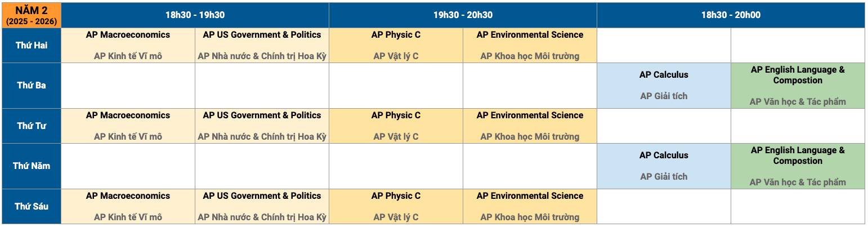
Task: Click the Thứ Sáu row header
Action: pos(32,207)
